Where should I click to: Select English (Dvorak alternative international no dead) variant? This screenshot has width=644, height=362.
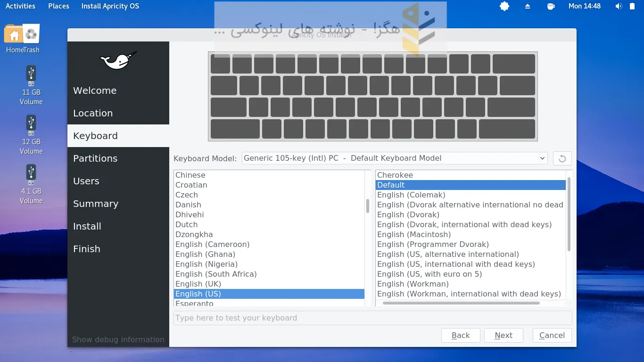click(471, 205)
